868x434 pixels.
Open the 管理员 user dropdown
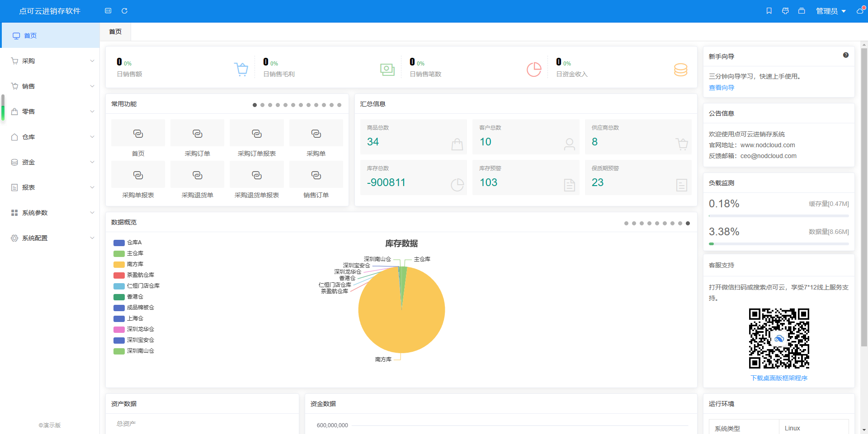[x=830, y=11]
